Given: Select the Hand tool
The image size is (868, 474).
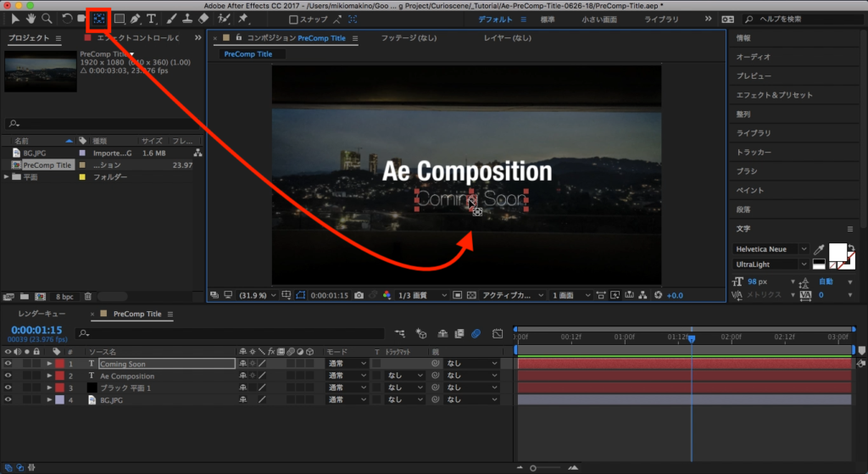Looking at the screenshot, I should (31, 18).
